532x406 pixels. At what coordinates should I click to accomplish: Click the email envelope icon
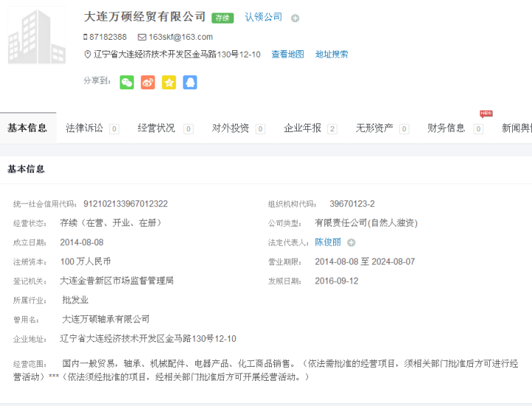142,37
